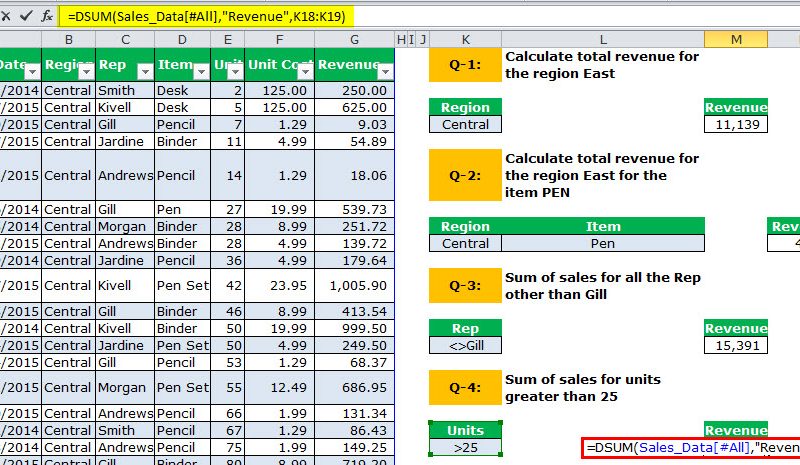The image size is (800, 465).
Task: Select Rep cell Morgan in Pen Set row
Action: [125, 387]
